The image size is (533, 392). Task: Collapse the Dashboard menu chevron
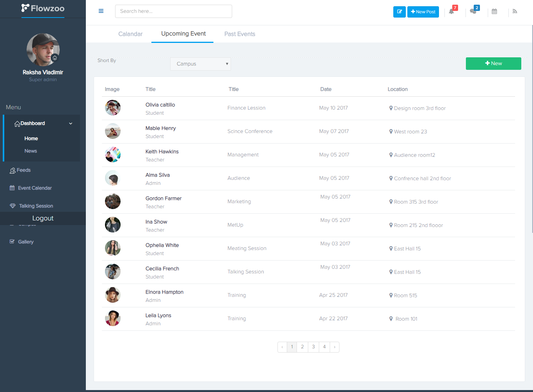pos(71,124)
